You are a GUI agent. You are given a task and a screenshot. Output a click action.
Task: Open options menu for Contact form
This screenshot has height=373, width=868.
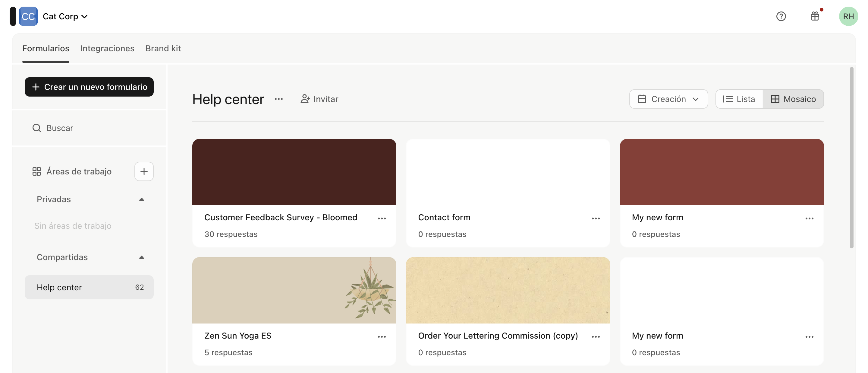tap(596, 218)
